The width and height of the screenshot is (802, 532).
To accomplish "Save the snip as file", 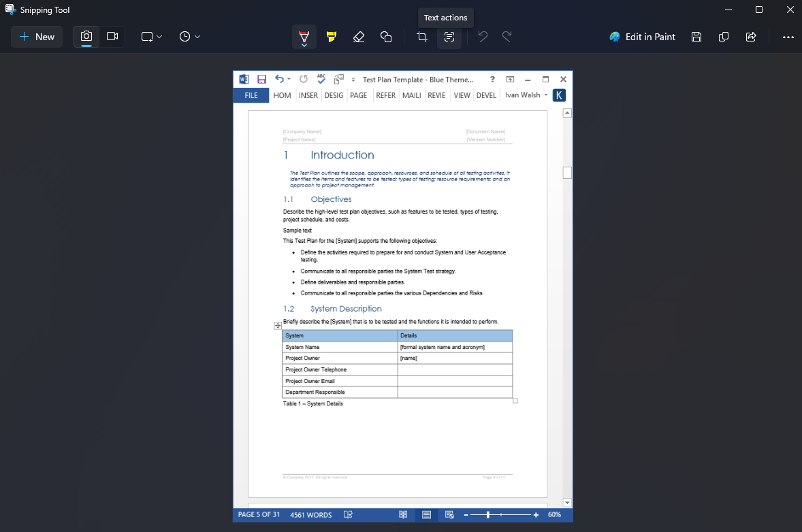I will pyautogui.click(x=696, y=37).
